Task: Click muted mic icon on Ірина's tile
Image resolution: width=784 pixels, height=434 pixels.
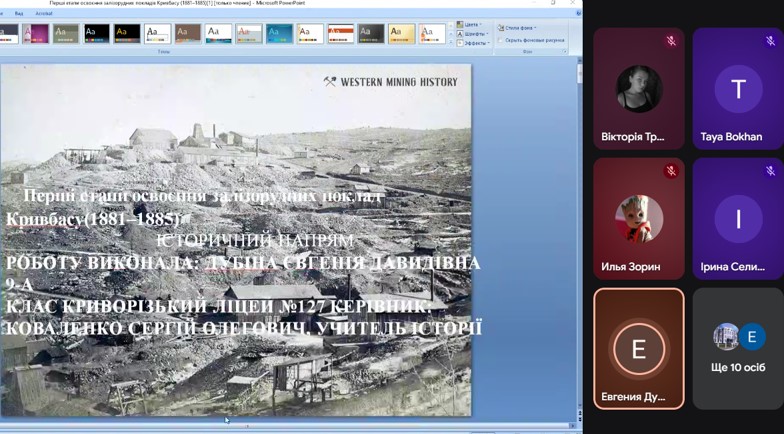Action: coord(770,171)
